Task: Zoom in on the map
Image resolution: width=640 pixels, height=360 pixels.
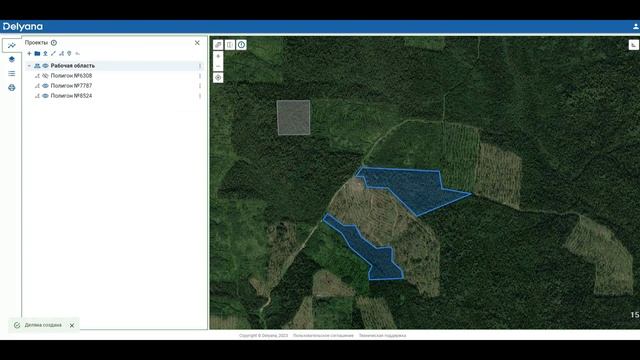Action: tap(218, 56)
